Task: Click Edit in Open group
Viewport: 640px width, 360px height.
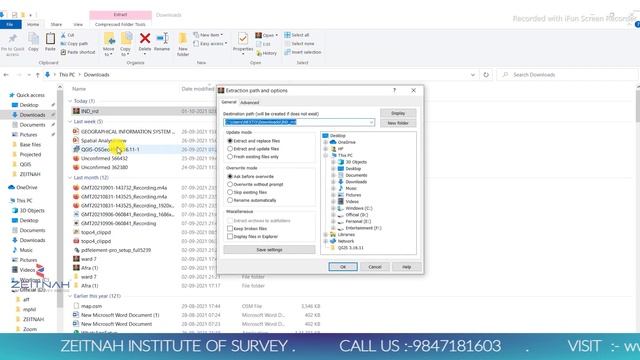Action: click(x=263, y=44)
